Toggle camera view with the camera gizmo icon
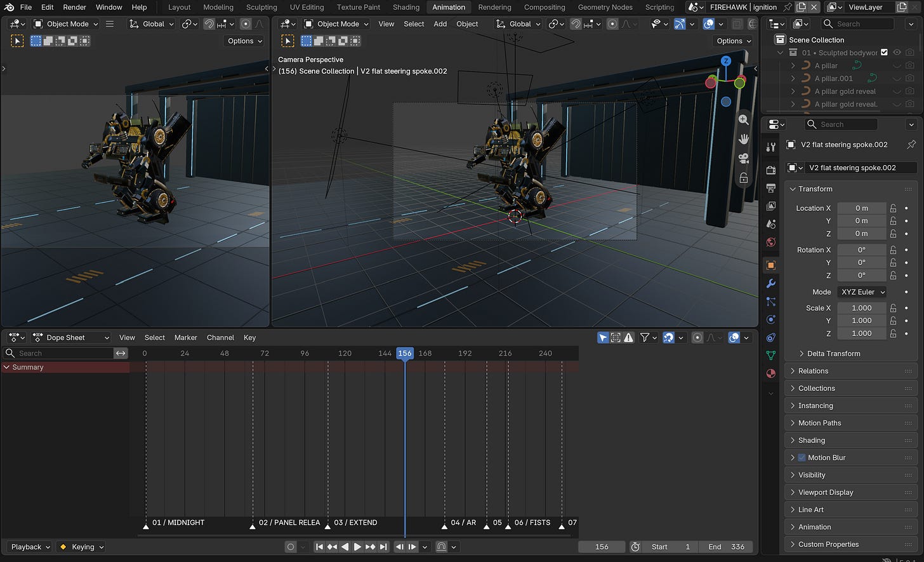This screenshot has width=924, height=562. click(x=743, y=159)
